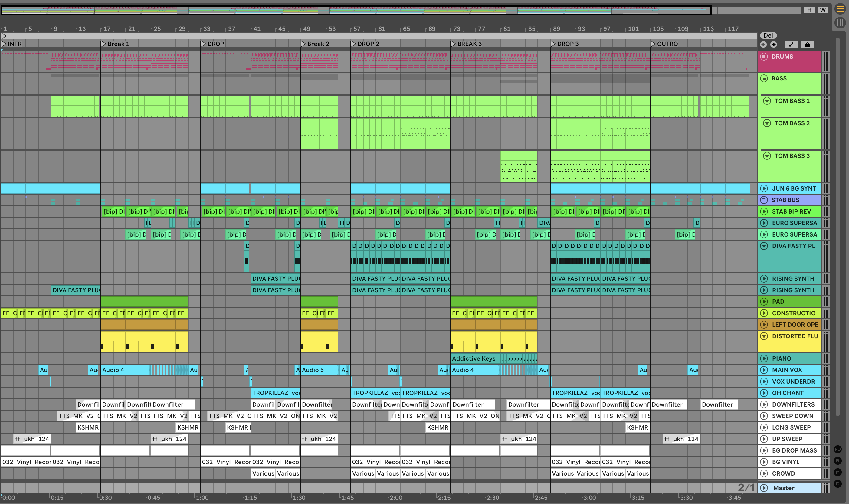Switch to Arrangement View with orange lines icon
849x504 pixels.
[840, 9]
